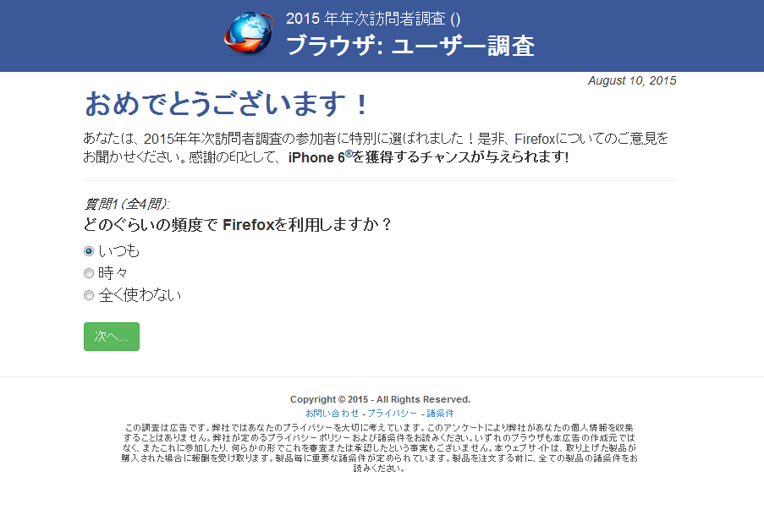Open the 諸条件 footer link
The width and height of the screenshot is (764, 532).
(441, 413)
